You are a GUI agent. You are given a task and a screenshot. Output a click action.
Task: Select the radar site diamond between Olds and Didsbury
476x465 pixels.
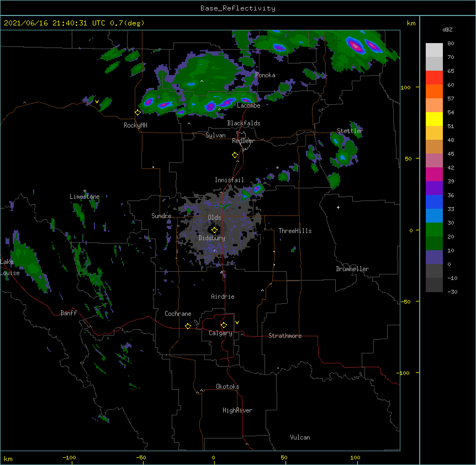(214, 230)
